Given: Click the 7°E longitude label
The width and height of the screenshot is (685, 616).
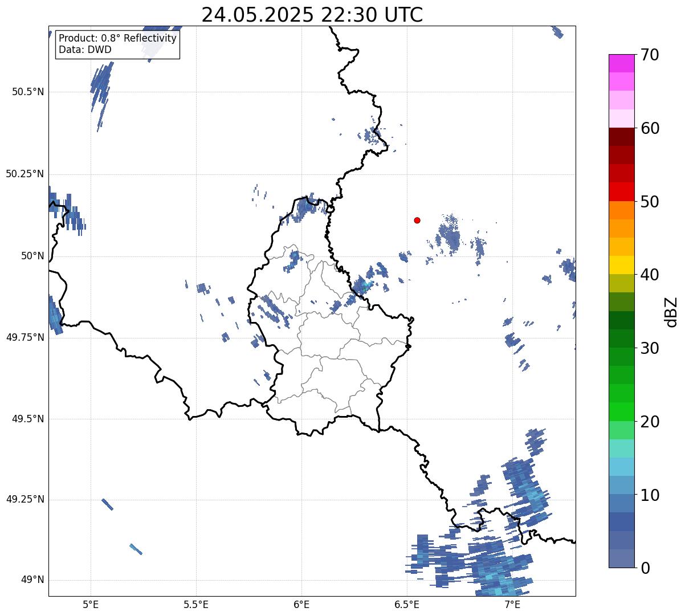Looking at the screenshot, I should tap(512, 604).
